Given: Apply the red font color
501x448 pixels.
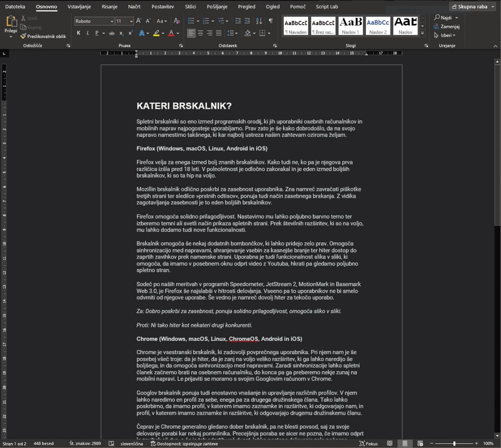Looking at the screenshot, I should (171, 33).
